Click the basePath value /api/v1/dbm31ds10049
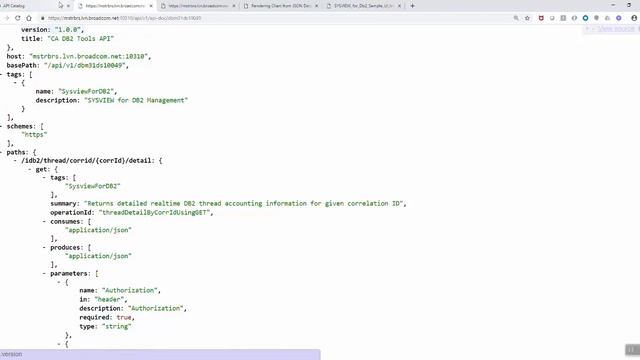This screenshot has height=360, width=640. point(85,65)
